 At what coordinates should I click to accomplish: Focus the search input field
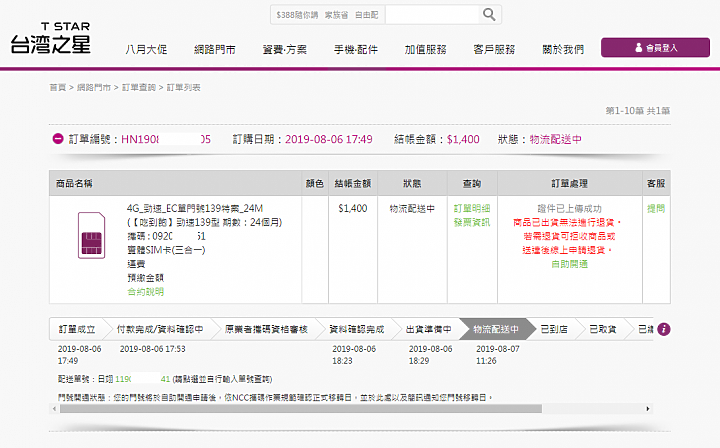click(432, 15)
